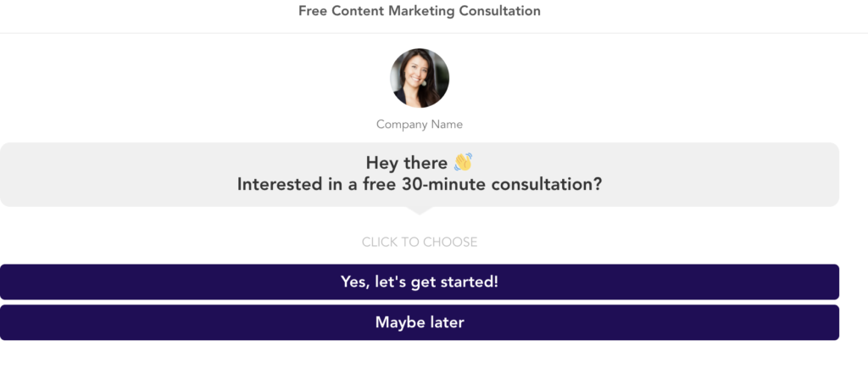Viewport: 868px width, 374px height.
Task: Click the "Hey there" greeting text
Action: click(x=407, y=163)
